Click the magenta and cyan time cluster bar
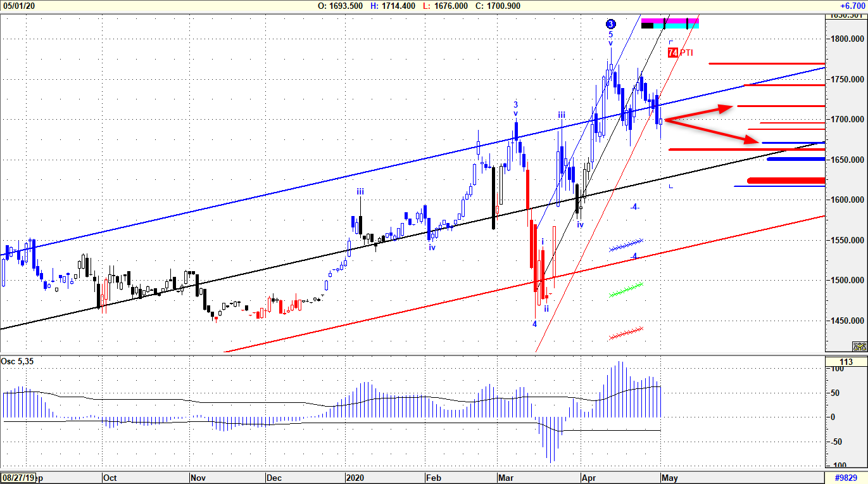The height and width of the screenshot is (484, 868). pos(670,23)
